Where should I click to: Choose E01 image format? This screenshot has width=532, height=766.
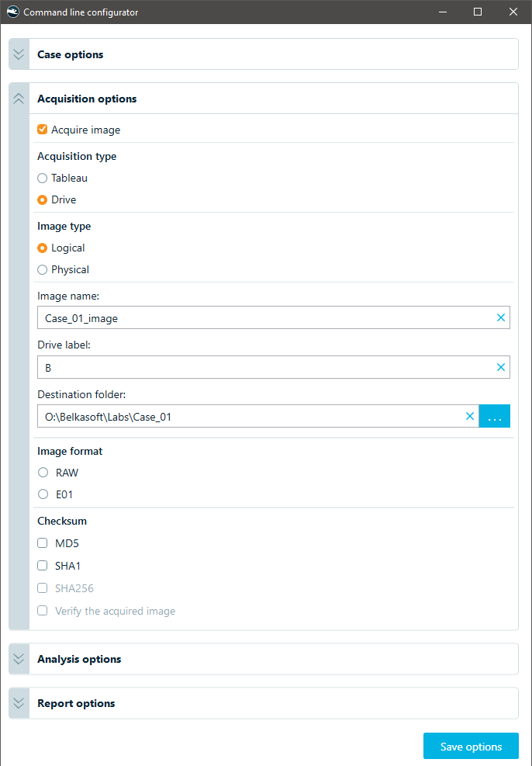[x=43, y=494]
